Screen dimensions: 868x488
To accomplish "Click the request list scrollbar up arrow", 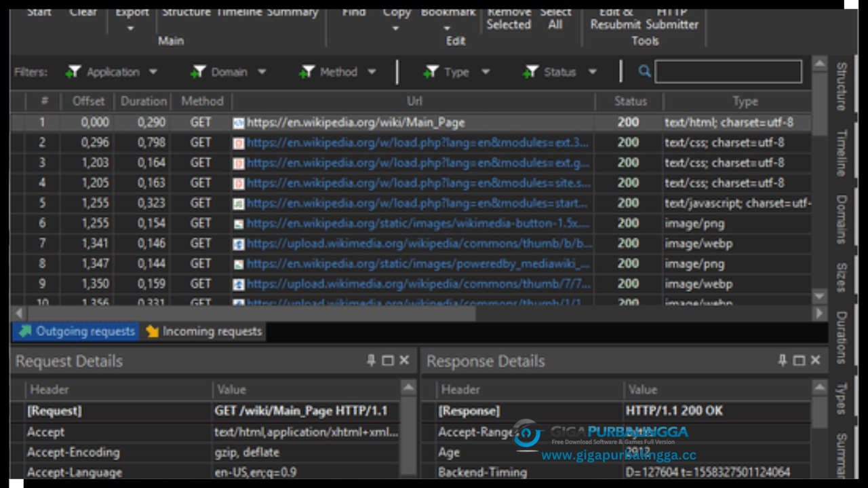I will tap(819, 64).
